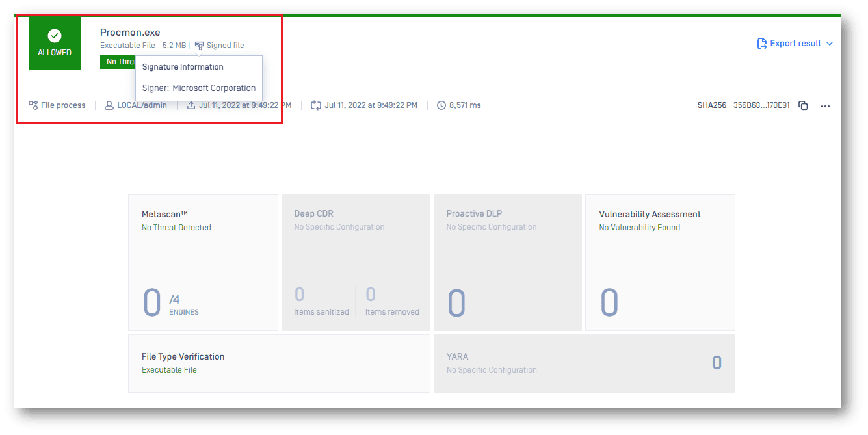
Task: Click the '/4 ENGINES' count in Metascan
Action: click(x=184, y=305)
